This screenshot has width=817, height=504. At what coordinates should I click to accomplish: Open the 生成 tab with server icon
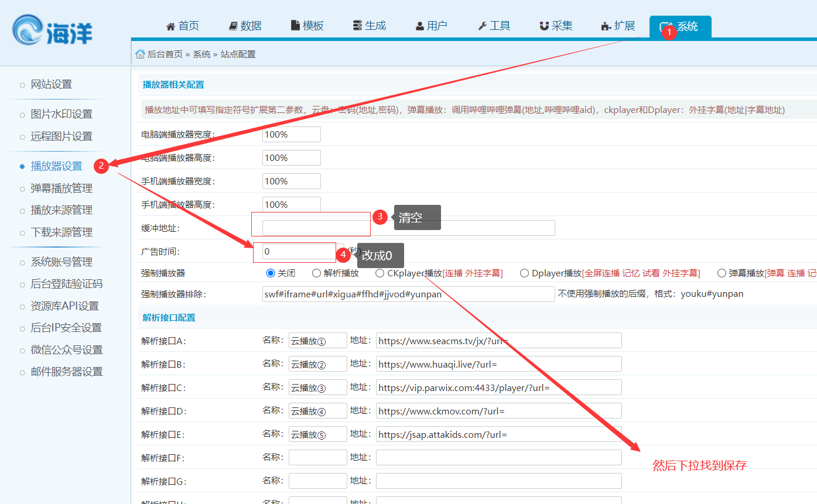click(x=369, y=26)
